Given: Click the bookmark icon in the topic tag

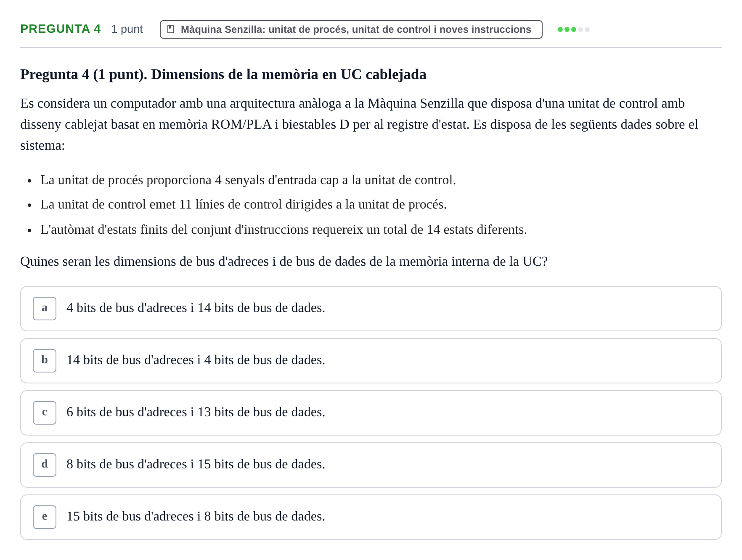Looking at the screenshot, I should (x=171, y=29).
